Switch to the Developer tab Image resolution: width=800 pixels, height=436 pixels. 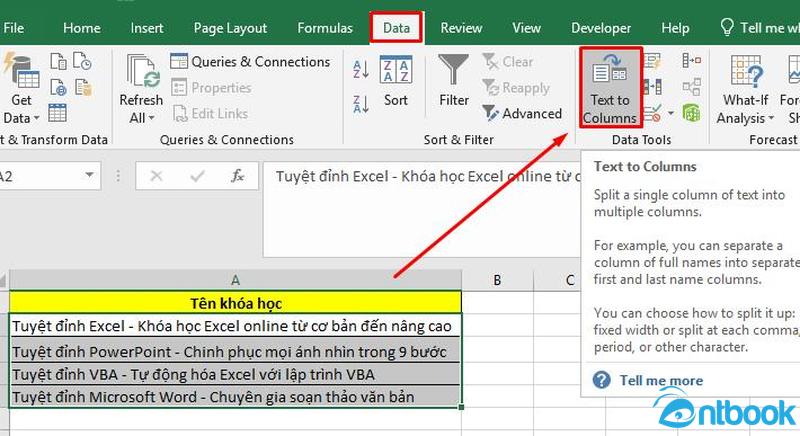coord(601,28)
